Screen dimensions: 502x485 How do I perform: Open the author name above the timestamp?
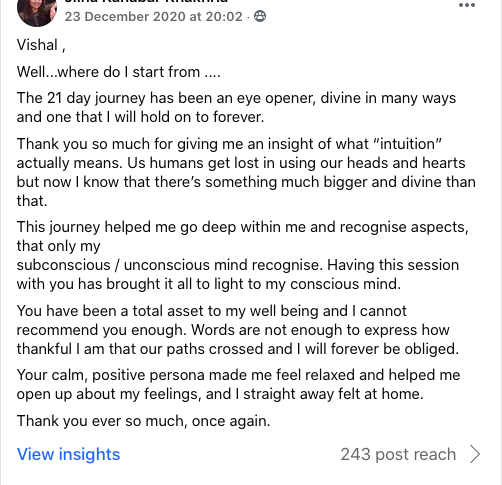click(146, 1)
